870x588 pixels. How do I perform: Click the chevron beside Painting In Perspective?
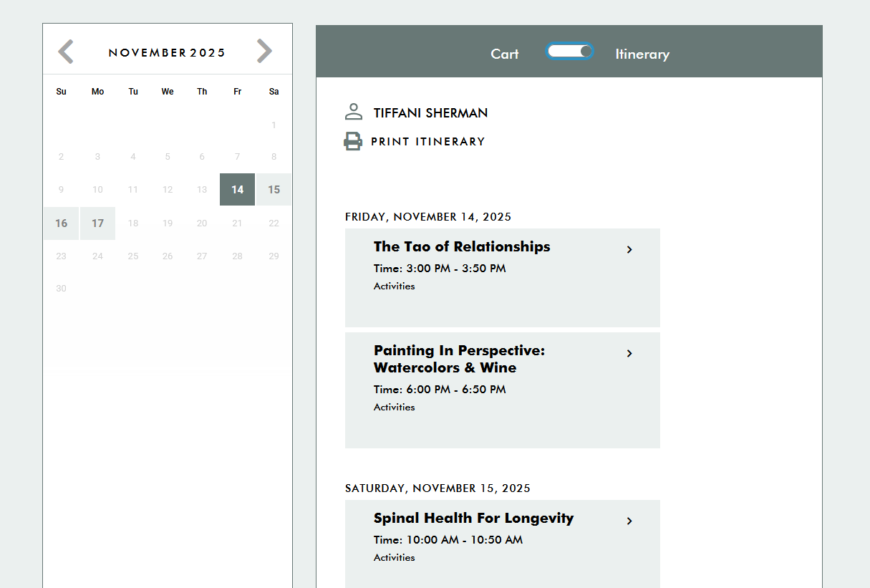(x=629, y=353)
